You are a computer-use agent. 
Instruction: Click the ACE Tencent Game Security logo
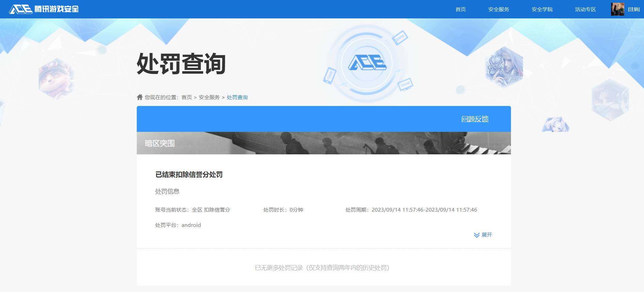[x=44, y=9]
